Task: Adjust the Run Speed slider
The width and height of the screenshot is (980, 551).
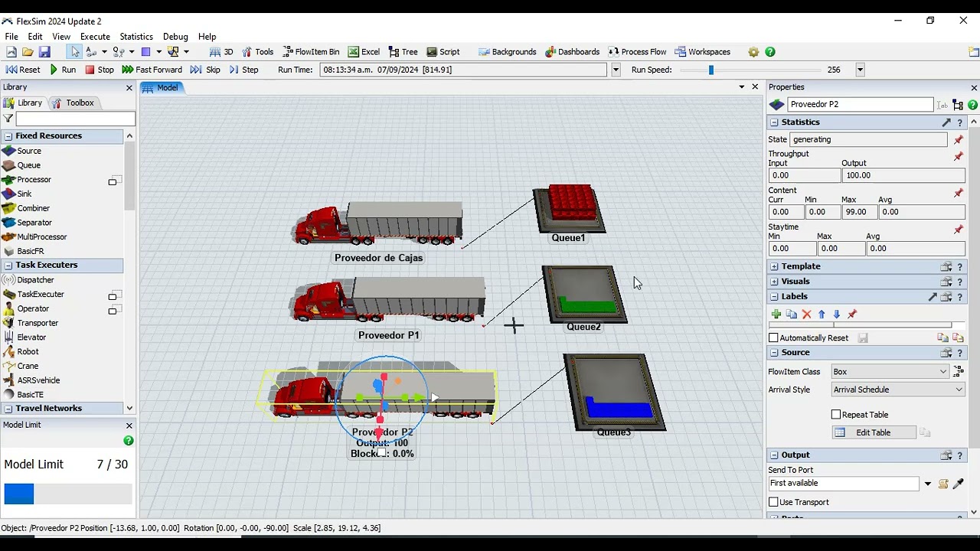Action: tap(710, 70)
